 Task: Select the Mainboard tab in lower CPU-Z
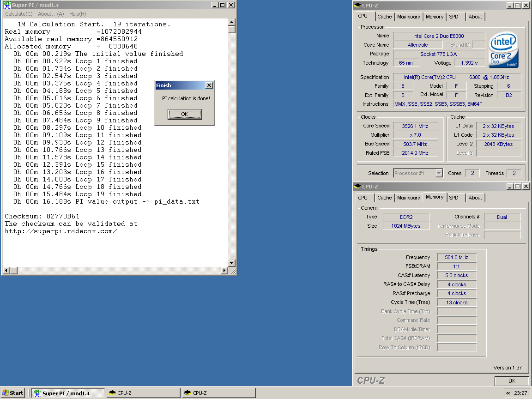coord(409,198)
